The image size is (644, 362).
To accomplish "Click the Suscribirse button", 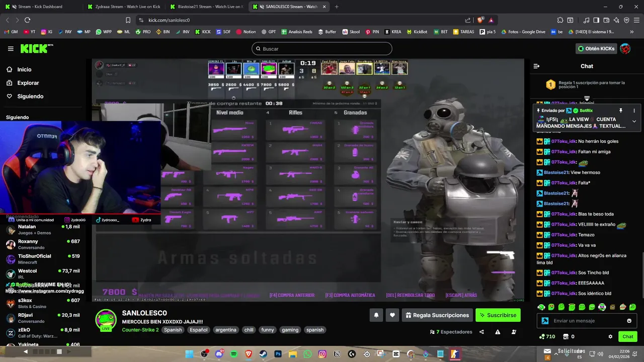I will (498, 315).
